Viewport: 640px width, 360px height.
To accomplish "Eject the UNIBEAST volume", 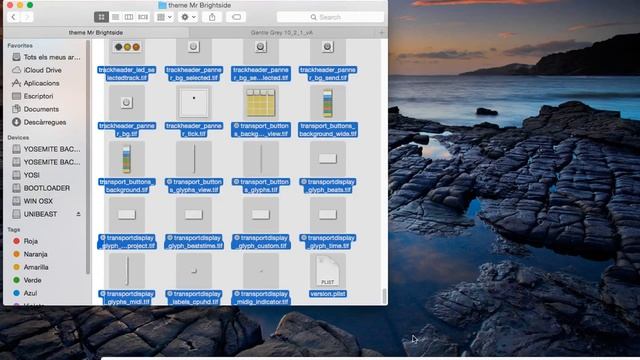I will pos(78,214).
